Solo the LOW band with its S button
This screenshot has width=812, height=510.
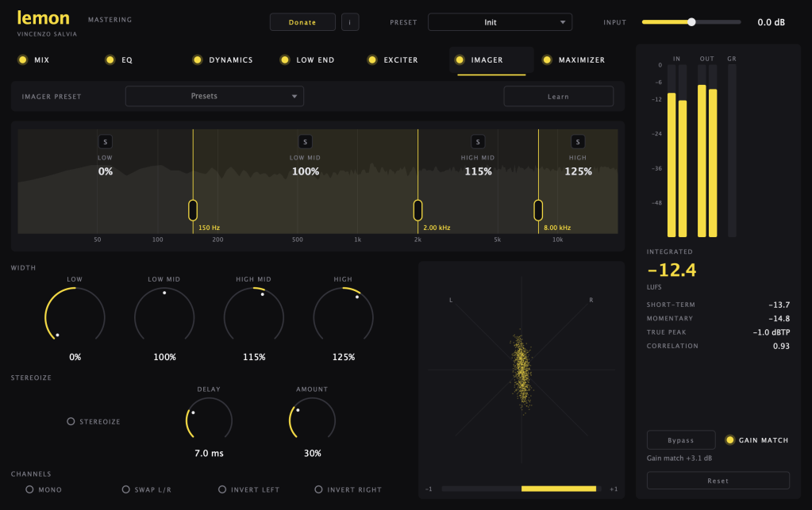coord(105,142)
